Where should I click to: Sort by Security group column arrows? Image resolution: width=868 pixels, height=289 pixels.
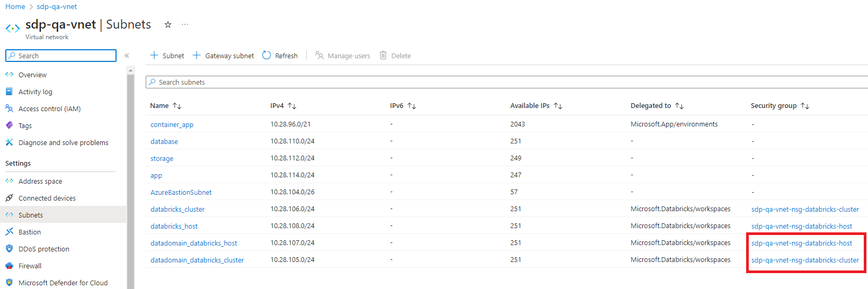(805, 106)
